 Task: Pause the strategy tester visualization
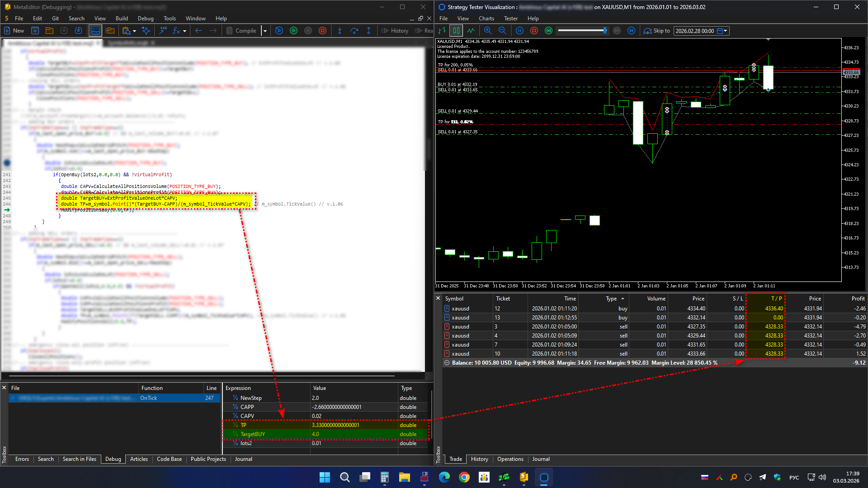[x=519, y=31]
